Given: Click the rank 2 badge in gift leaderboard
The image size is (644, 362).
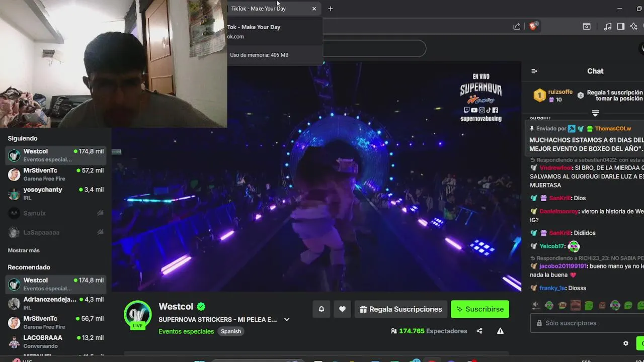Looking at the screenshot, I should (x=581, y=95).
